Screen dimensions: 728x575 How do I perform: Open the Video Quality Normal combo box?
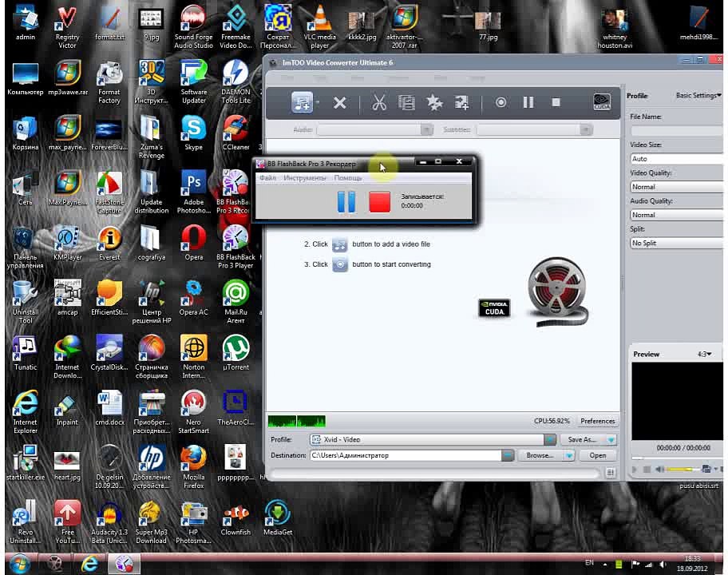(x=676, y=187)
